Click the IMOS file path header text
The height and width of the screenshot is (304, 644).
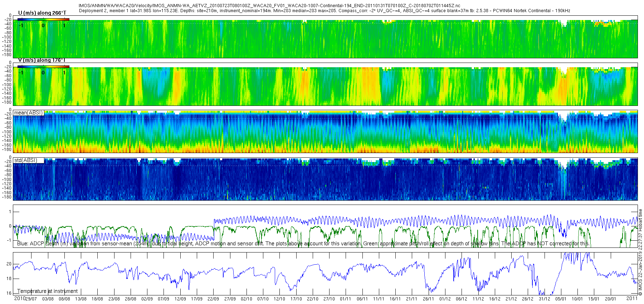point(269,6)
